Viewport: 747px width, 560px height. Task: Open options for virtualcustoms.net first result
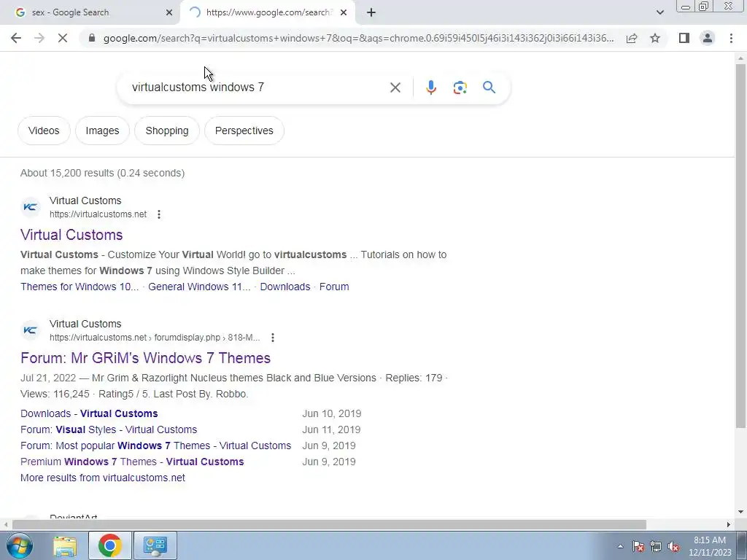(x=158, y=214)
